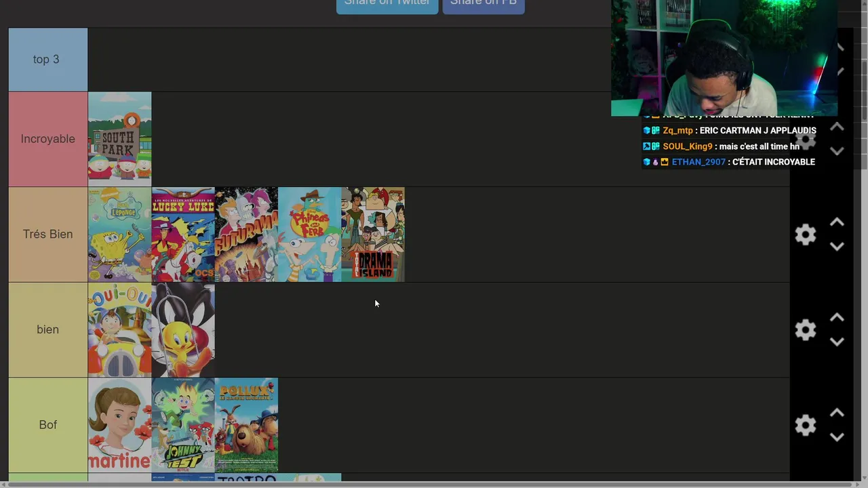Move bien row down
This screenshot has width=868, height=488.
837,342
